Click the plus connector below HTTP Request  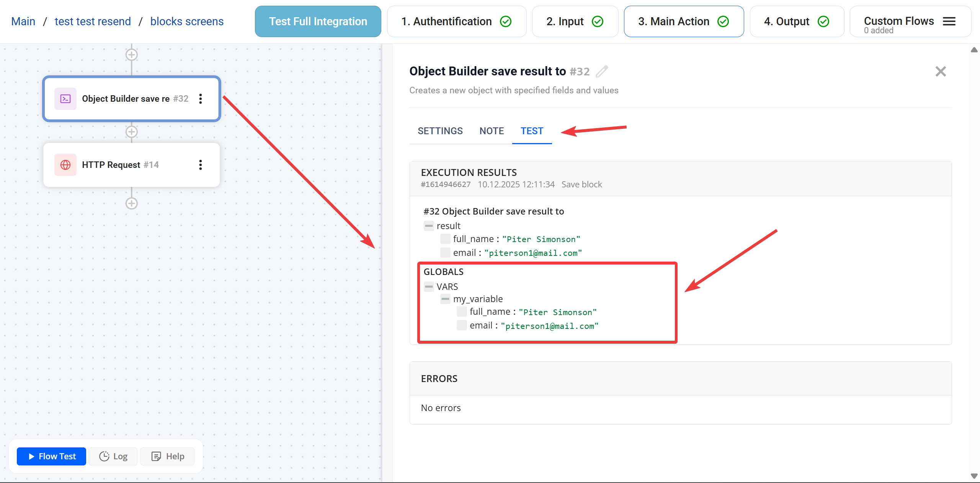[x=132, y=203]
